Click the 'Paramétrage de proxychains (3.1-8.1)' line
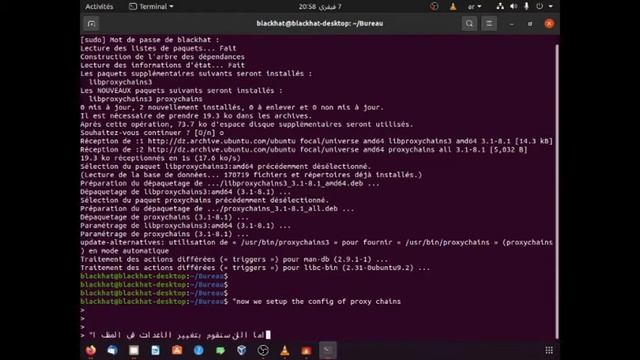The width and height of the screenshot is (640, 360). click(x=164, y=234)
